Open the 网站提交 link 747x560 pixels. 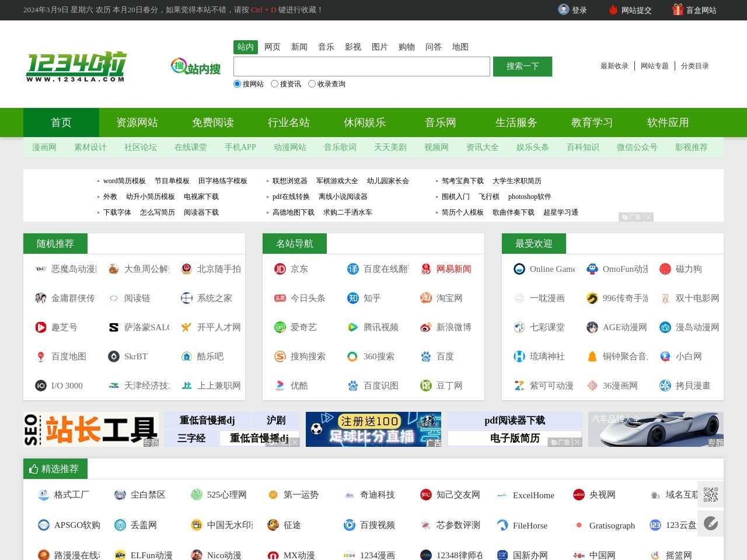(x=636, y=10)
